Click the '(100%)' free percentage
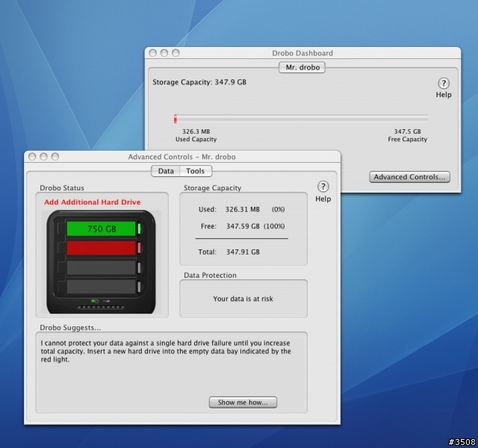The height and width of the screenshot is (448, 478). tap(274, 226)
